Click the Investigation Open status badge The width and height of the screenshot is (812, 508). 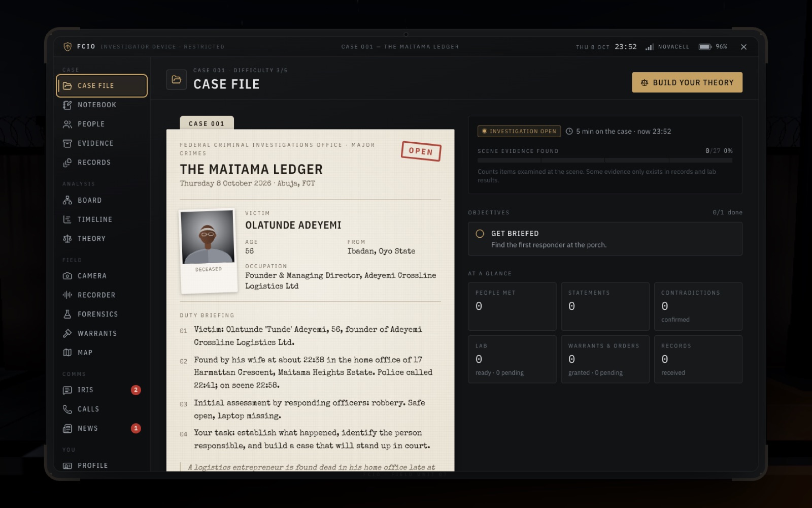(519, 132)
